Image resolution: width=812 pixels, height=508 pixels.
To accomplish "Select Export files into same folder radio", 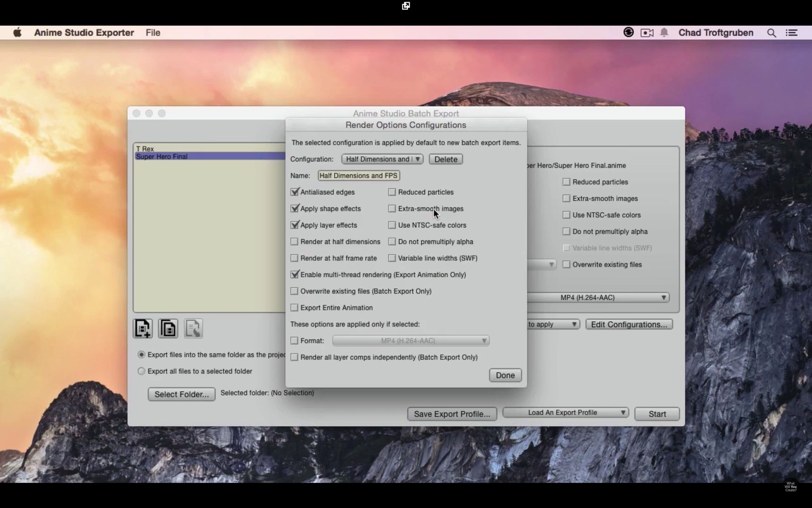I will point(141,354).
